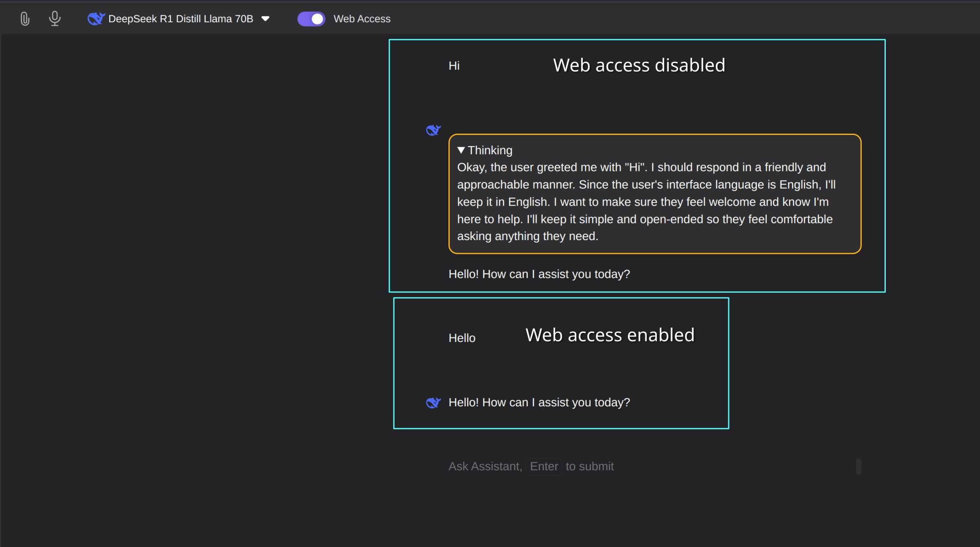Click the whale avatar beside last reply
Viewport: 980px width, 547px height.
(x=433, y=403)
